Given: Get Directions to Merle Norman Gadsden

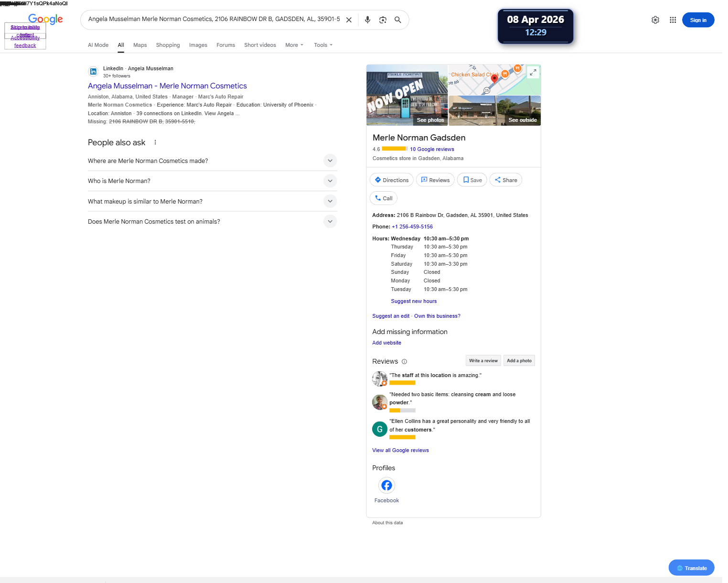Looking at the screenshot, I should click(x=392, y=180).
